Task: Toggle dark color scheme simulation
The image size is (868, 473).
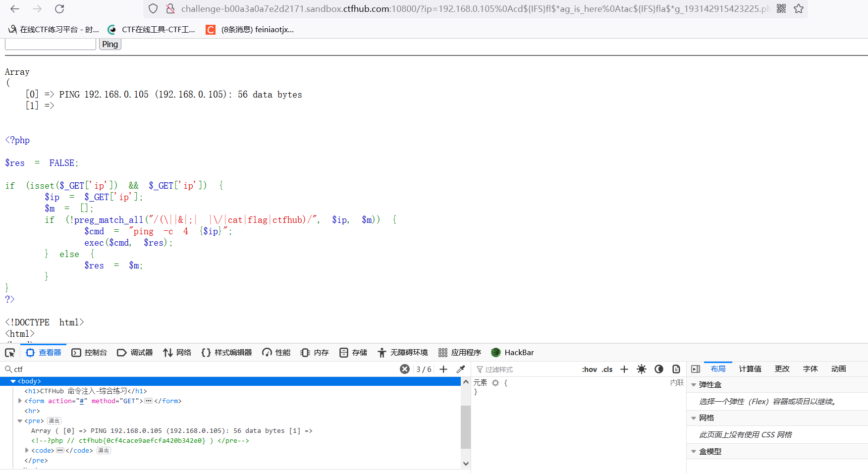Action: click(659, 369)
